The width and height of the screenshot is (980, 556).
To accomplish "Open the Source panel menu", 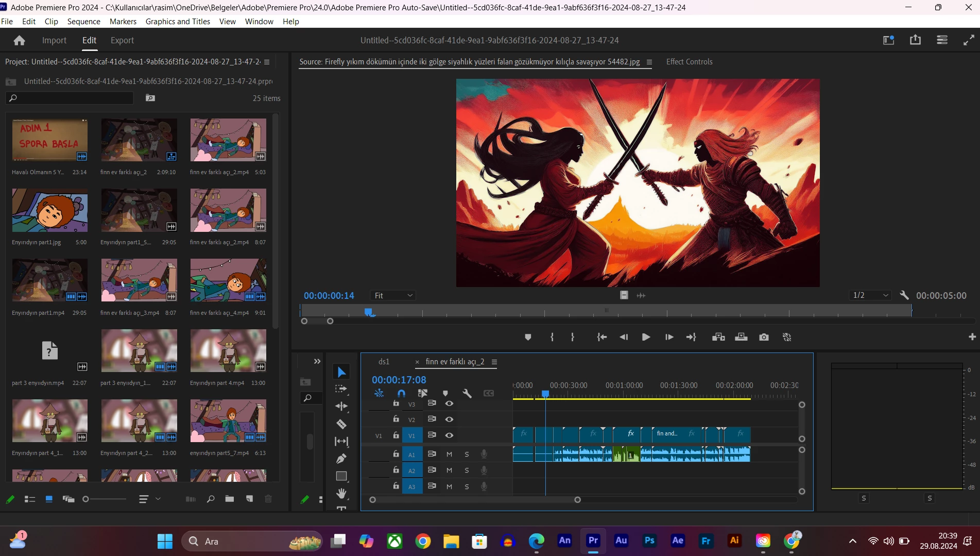I will (x=649, y=62).
